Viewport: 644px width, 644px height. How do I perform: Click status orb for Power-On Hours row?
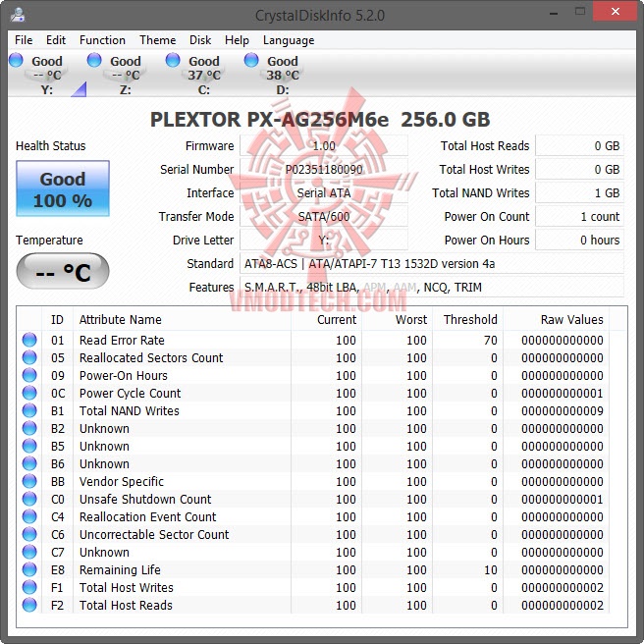[29, 375]
